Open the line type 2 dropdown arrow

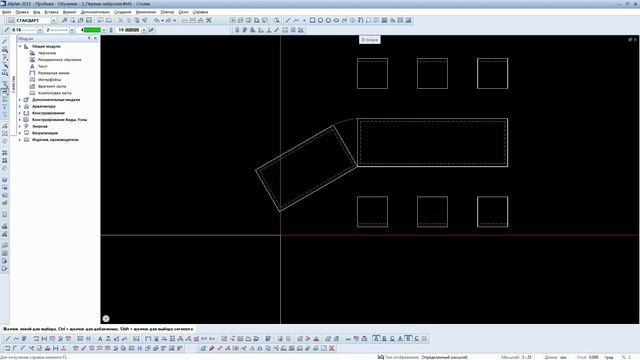[x=72, y=30]
